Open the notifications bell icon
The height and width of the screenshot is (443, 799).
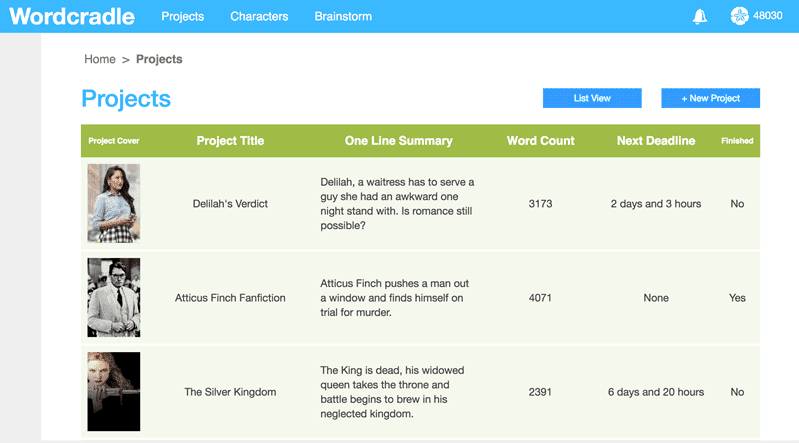tap(700, 16)
